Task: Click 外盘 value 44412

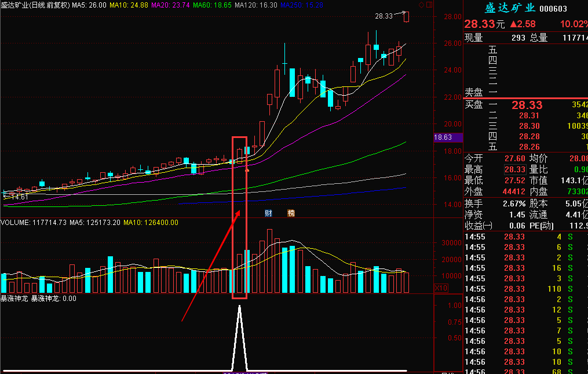Action: point(514,191)
